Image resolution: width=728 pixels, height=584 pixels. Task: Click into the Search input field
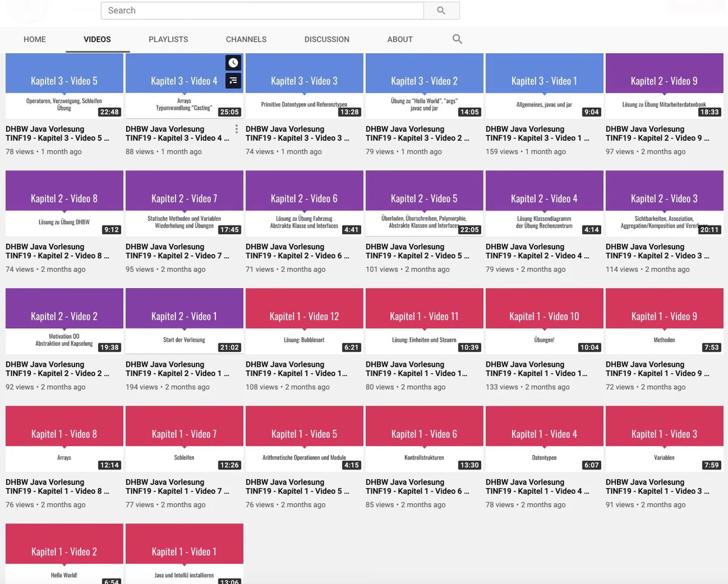(262, 10)
